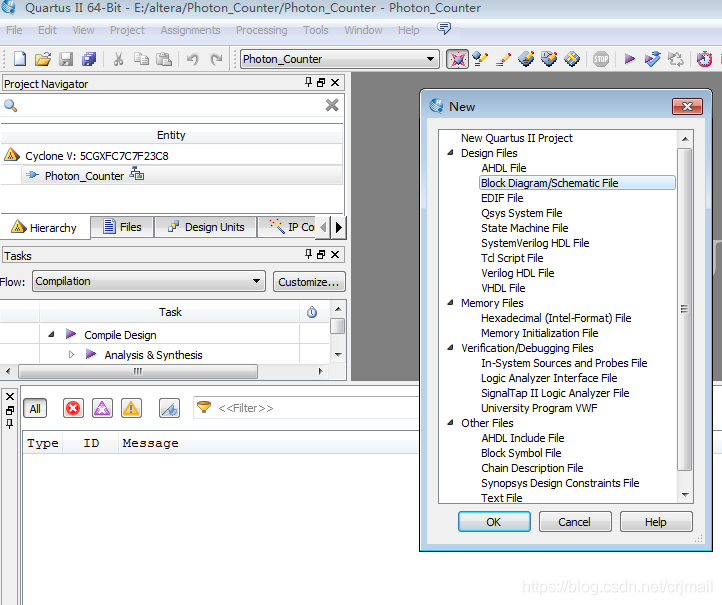Switch to the Hierarchy tab
This screenshot has height=605, width=722.
click(x=44, y=227)
